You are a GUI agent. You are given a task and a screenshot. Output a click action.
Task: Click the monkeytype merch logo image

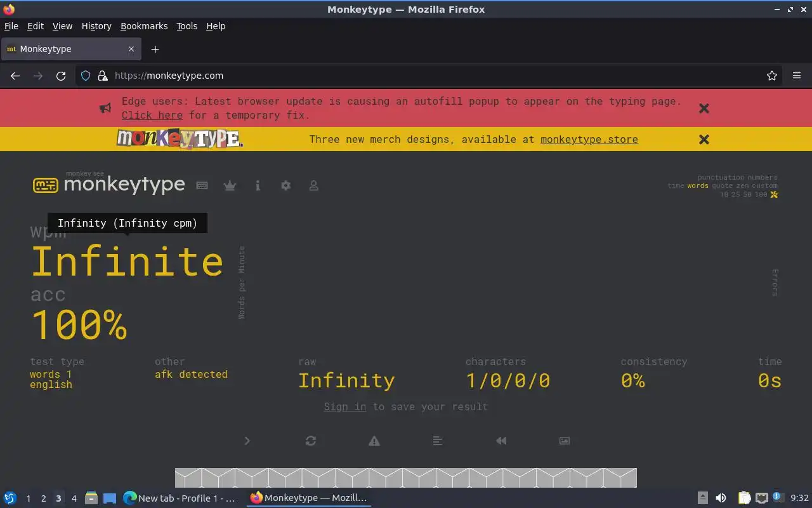180,138
